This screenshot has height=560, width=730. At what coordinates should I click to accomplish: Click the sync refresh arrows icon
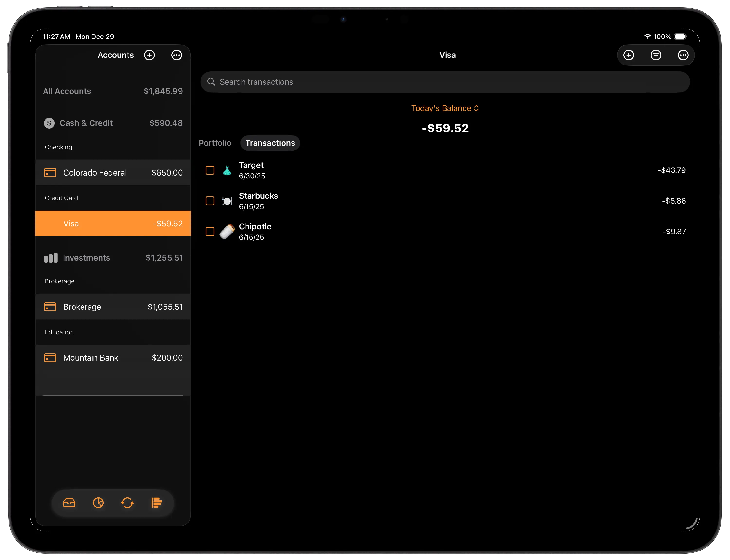click(x=127, y=503)
